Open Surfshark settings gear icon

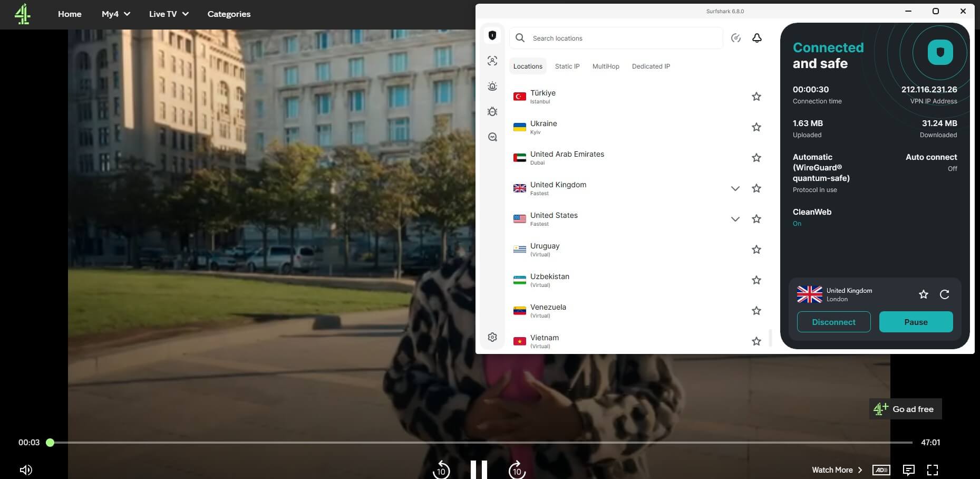[x=492, y=337]
